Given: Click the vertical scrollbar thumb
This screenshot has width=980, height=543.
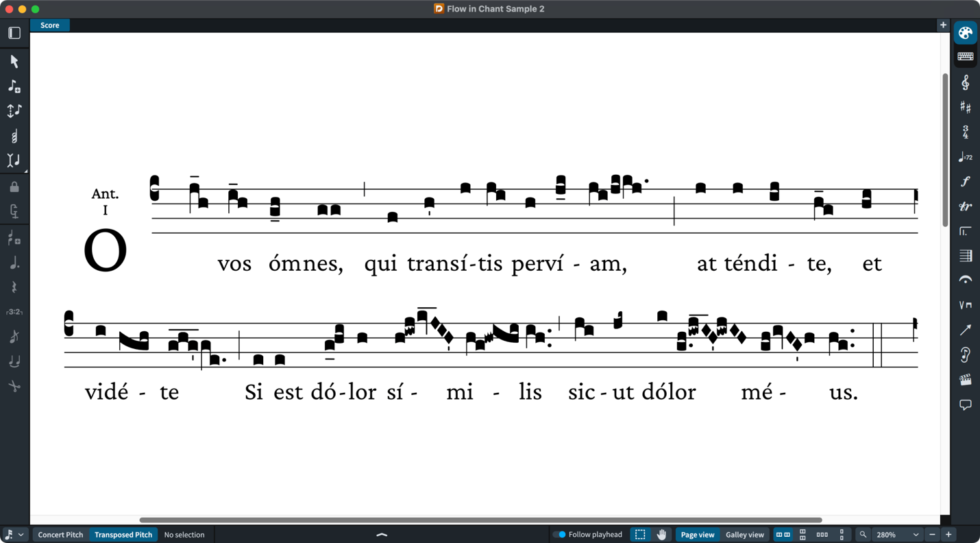Looking at the screenshot, I should [945, 149].
